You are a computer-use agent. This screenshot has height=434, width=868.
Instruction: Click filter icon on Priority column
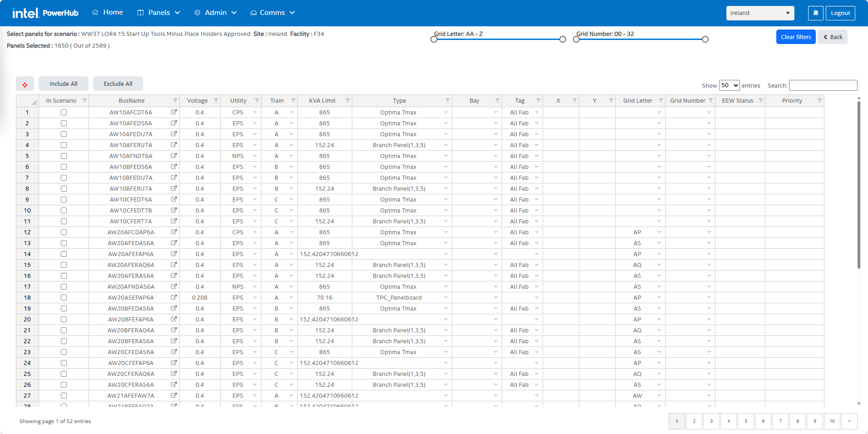[820, 100]
